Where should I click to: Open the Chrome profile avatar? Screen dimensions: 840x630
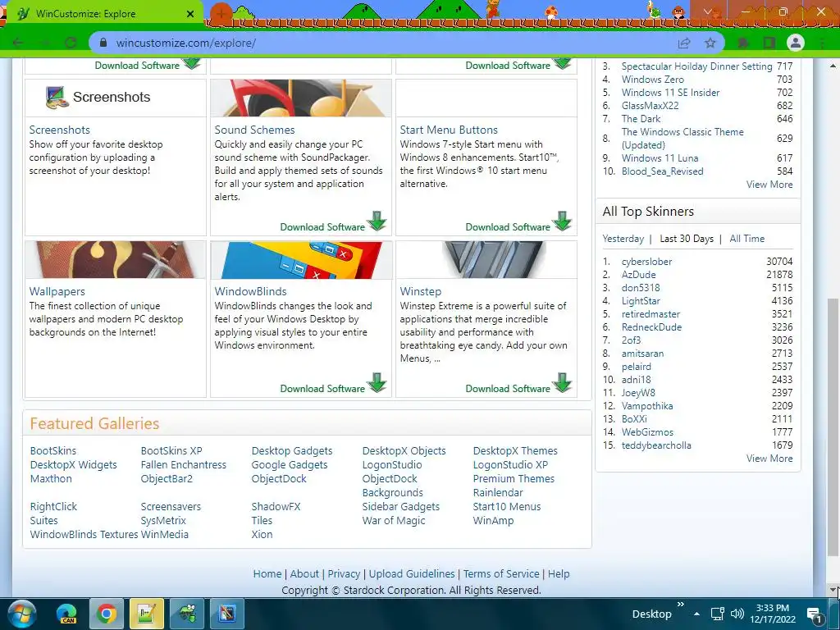[x=796, y=43]
